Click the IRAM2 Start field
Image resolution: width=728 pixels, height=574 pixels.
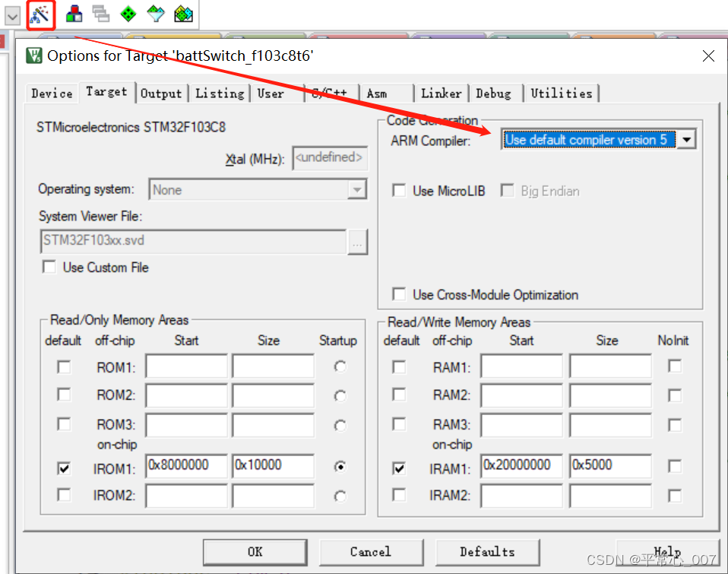point(521,496)
